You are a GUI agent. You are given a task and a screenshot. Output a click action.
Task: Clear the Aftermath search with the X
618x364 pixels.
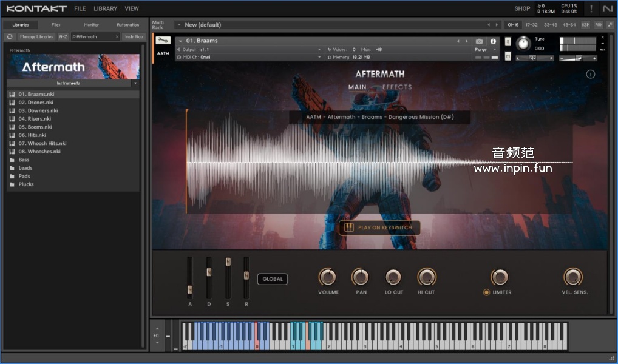point(117,36)
